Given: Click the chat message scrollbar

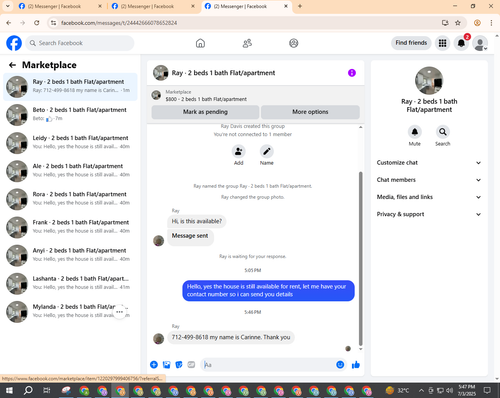Looking at the screenshot, I should tap(360, 258).
